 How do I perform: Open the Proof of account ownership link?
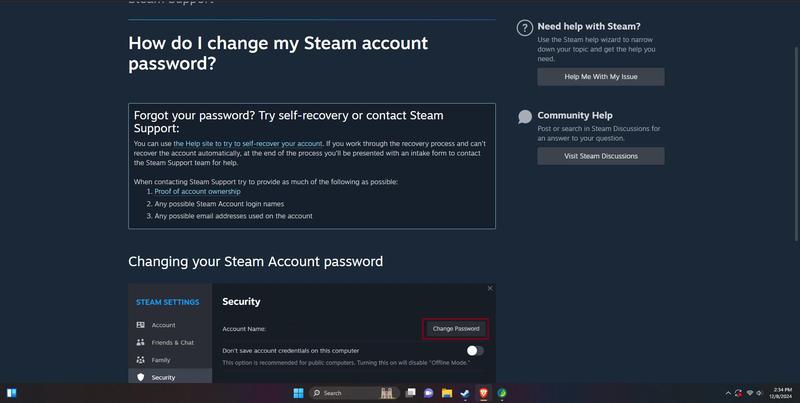[x=197, y=191]
